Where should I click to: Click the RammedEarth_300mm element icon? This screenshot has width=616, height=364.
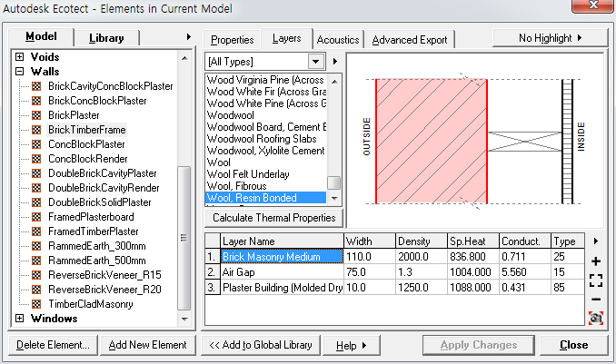point(36,246)
